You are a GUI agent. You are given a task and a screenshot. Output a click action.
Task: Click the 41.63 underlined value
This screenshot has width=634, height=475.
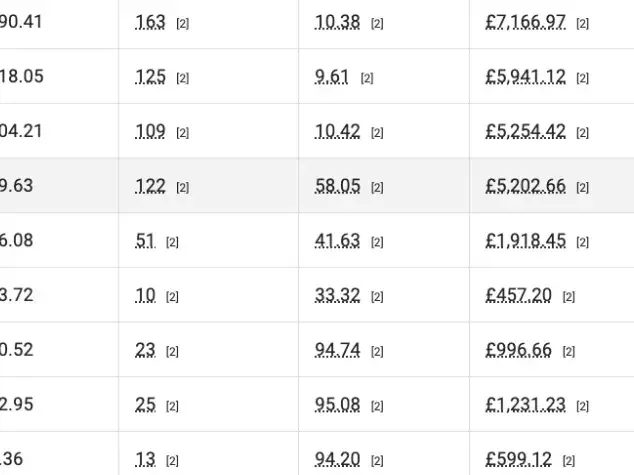point(337,241)
